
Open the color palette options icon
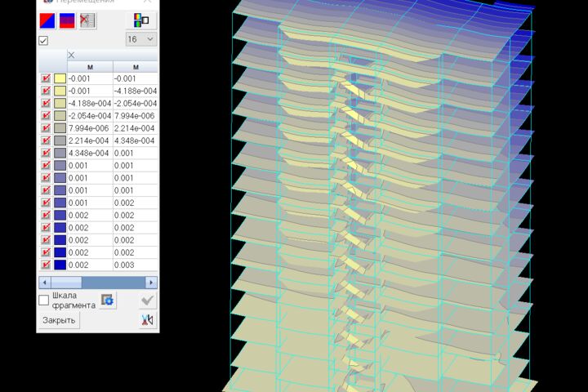(x=141, y=20)
